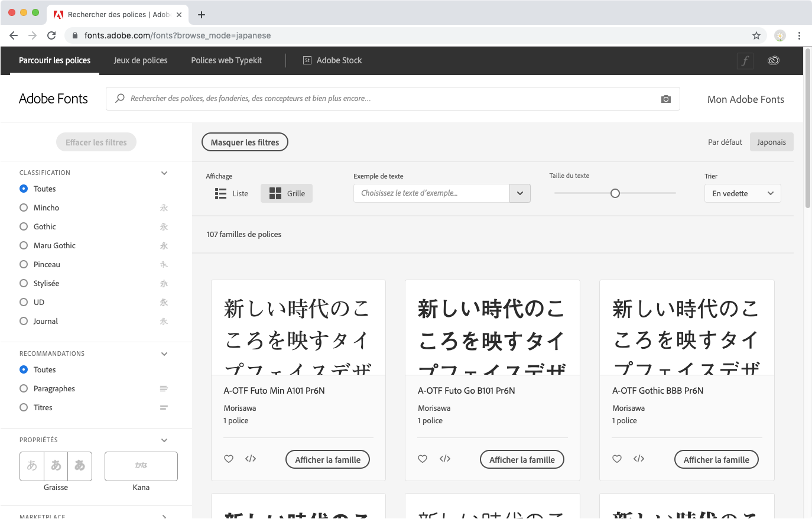Screen dimensions: 812x519
Task: Click the Adobe Fonts logo
Action: click(53, 99)
